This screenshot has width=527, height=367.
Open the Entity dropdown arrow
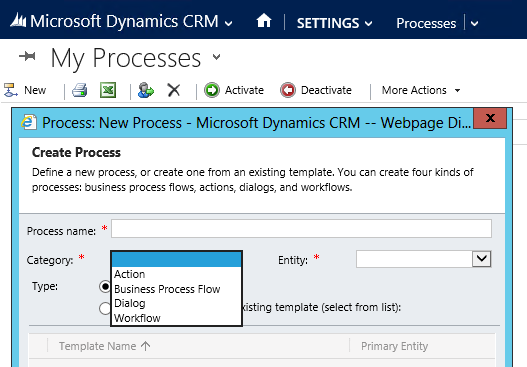[x=482, y=259]
